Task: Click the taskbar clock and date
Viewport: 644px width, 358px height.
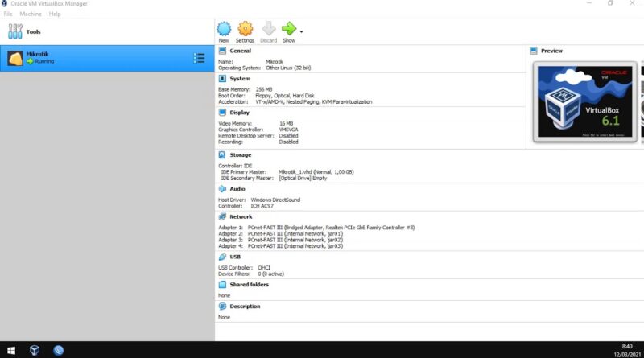Action: (x=627, y=350)
